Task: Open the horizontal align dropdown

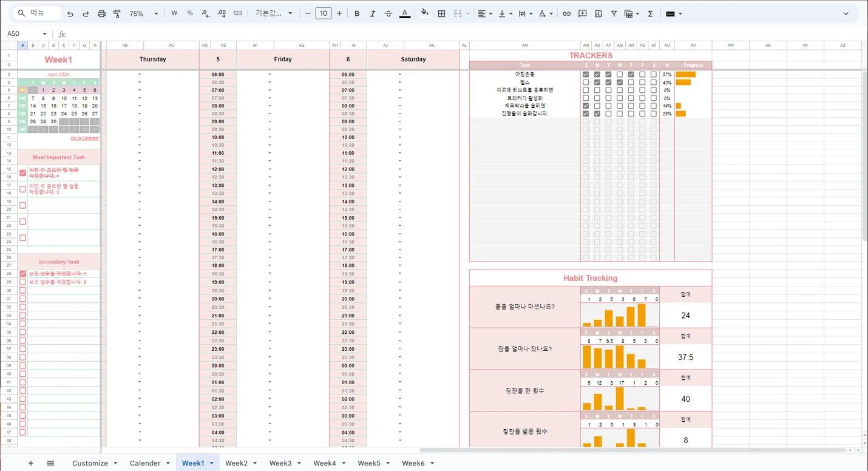Action: pyautogui.click(x=485, y=13)
